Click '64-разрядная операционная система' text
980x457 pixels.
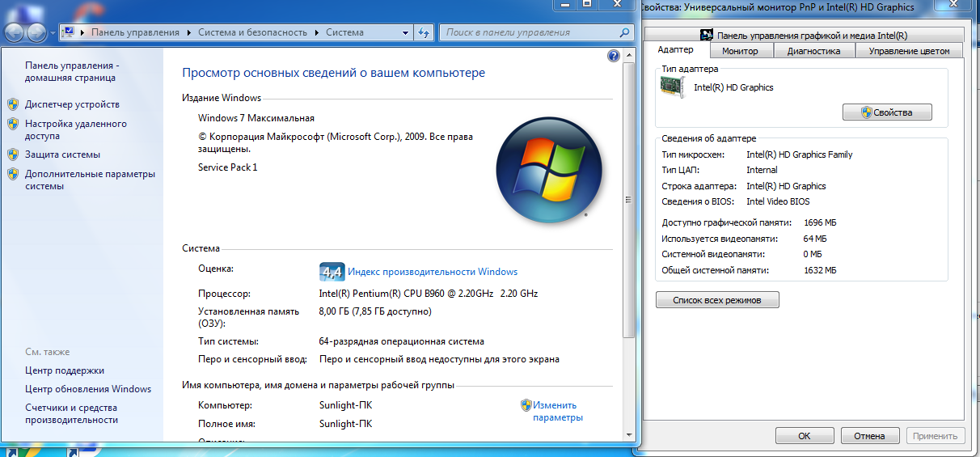coord(402,341)
